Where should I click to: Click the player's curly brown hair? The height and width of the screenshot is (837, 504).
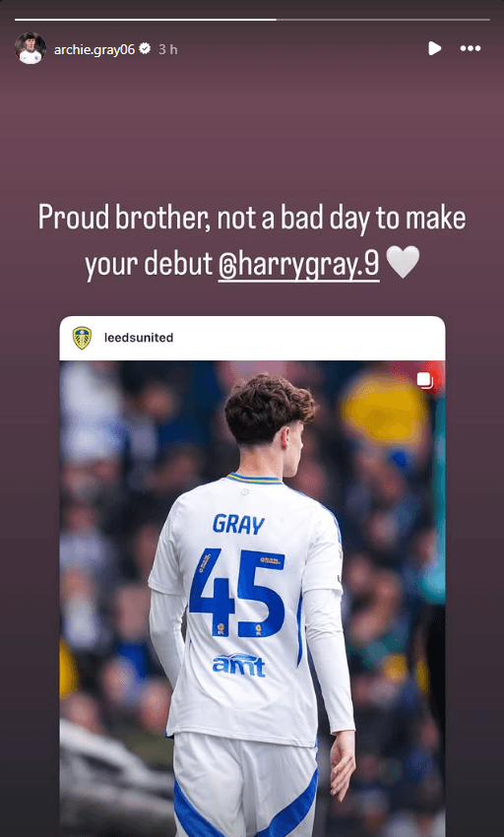pos(270,408)
